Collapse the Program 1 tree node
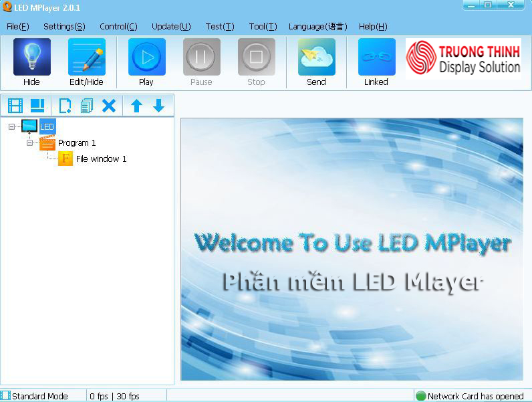 [x=29, y=143]
